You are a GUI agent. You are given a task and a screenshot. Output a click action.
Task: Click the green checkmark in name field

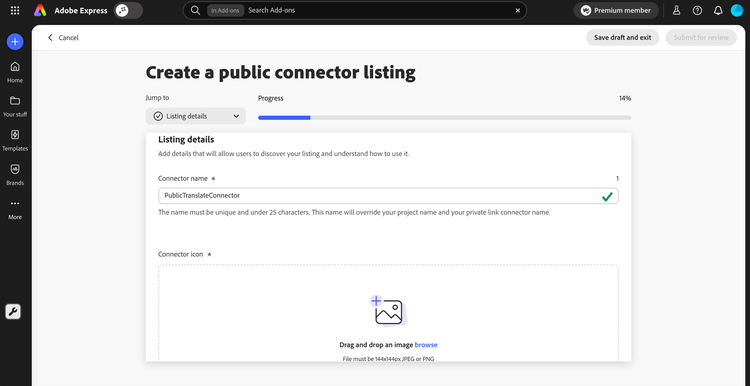coord(607,196)
